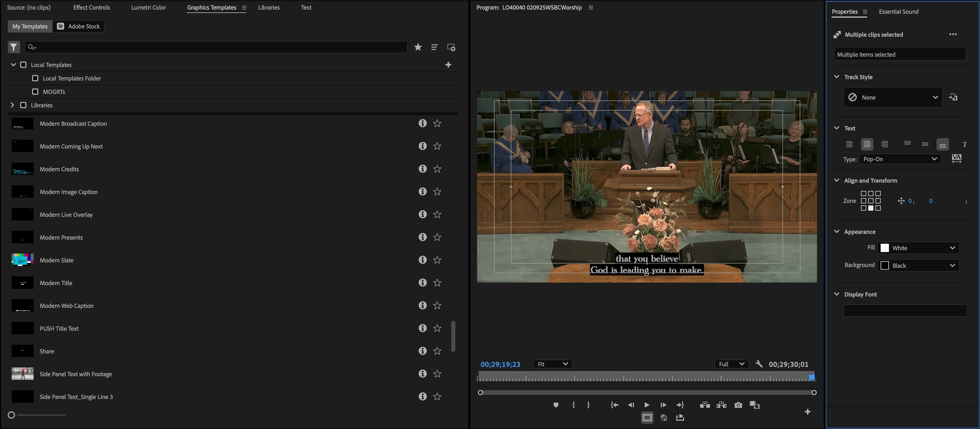980x429 pixels.
Task: Click the Add Marker icon
Action: (x=556, y=405)
